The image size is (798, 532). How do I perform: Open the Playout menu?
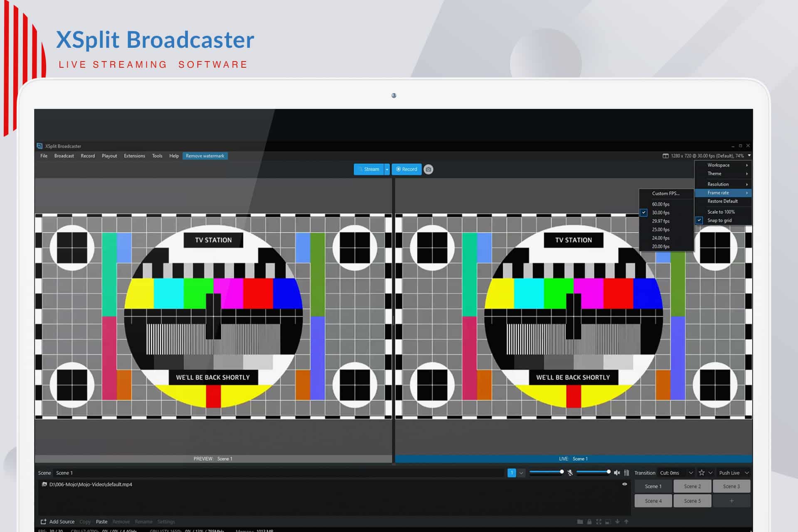(109, 156)
